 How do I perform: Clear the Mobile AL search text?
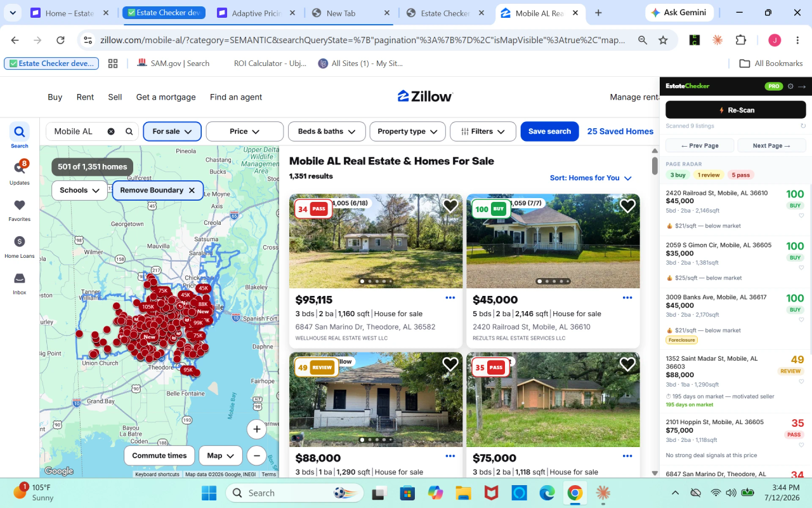(111, 131)
